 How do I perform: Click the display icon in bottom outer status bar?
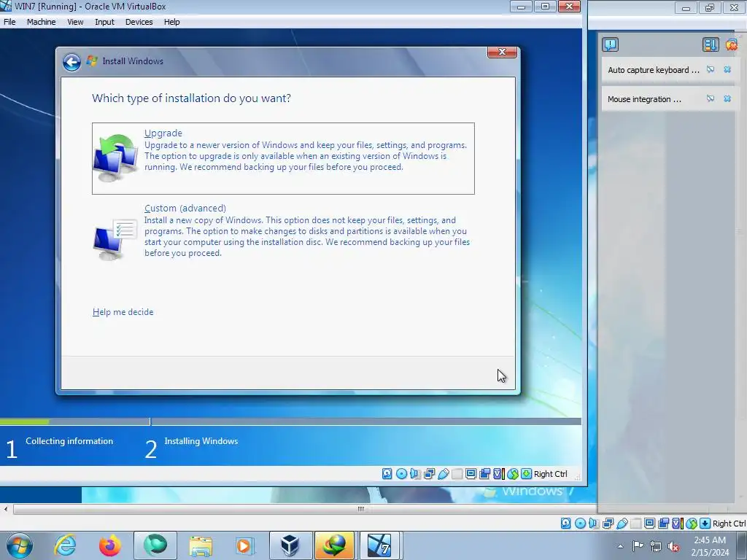[x=649, y=524]
